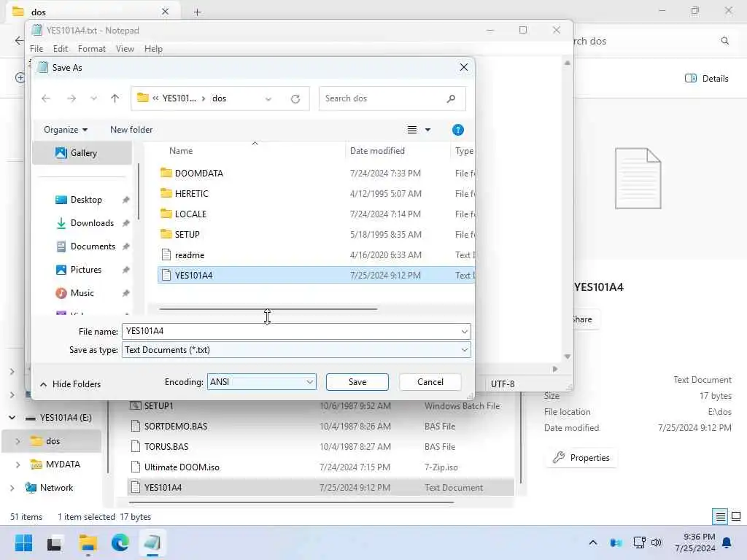747x560 pixels.
Task: Collapse YES101A4 (E:) drive in tree
Action: click(12, 418)
